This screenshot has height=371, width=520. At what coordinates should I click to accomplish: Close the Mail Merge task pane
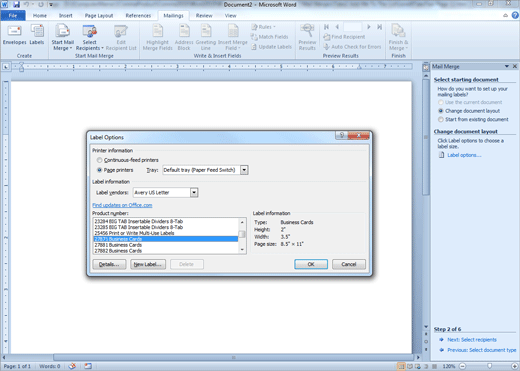point(515,66)
